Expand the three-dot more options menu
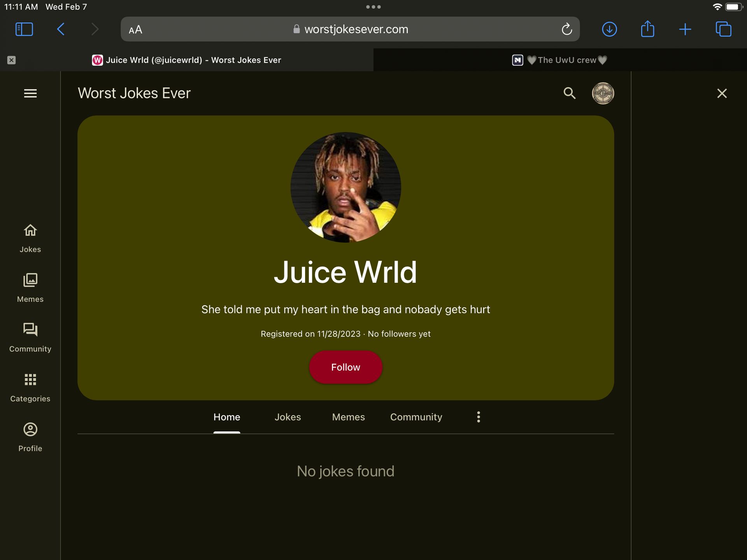 479,417
